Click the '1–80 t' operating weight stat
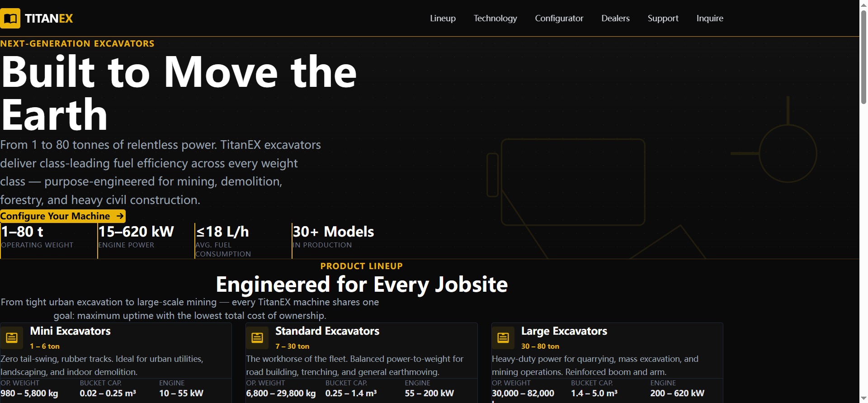This screenshot has height=403, width=868. [22, 232]
